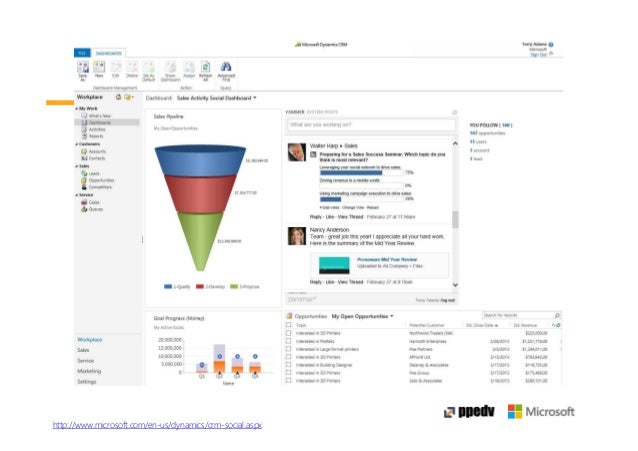This screenshot has height=451, width=638.
Task: Click the home icon beside Workplace heading
Action: 118,97
